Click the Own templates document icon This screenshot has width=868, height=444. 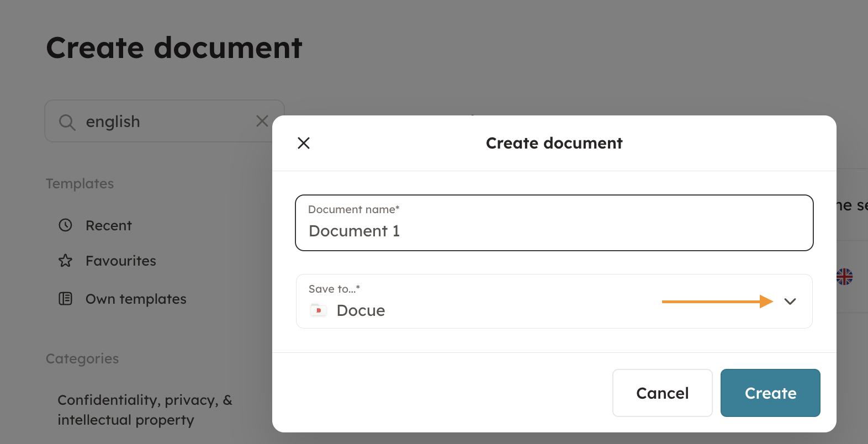click(66, 299)
